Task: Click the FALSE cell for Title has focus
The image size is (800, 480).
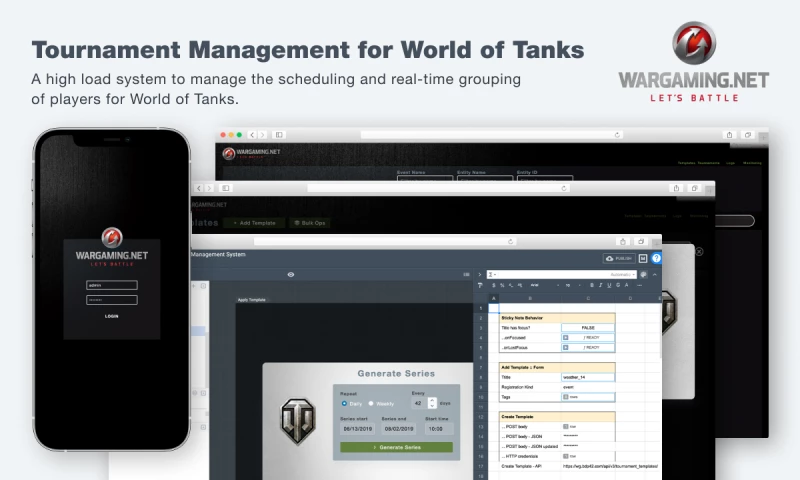Action: coord(588,328)
